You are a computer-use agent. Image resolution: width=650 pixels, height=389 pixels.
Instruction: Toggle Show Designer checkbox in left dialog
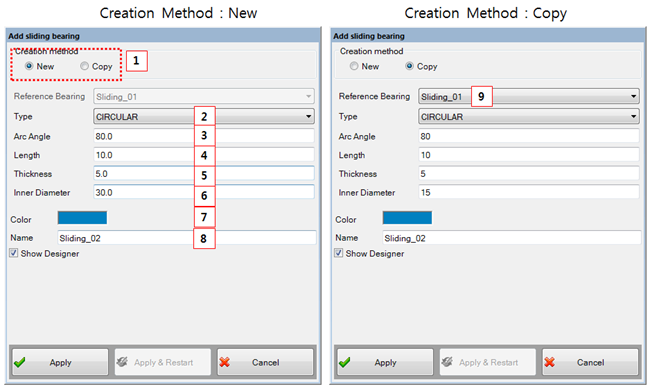14,253
